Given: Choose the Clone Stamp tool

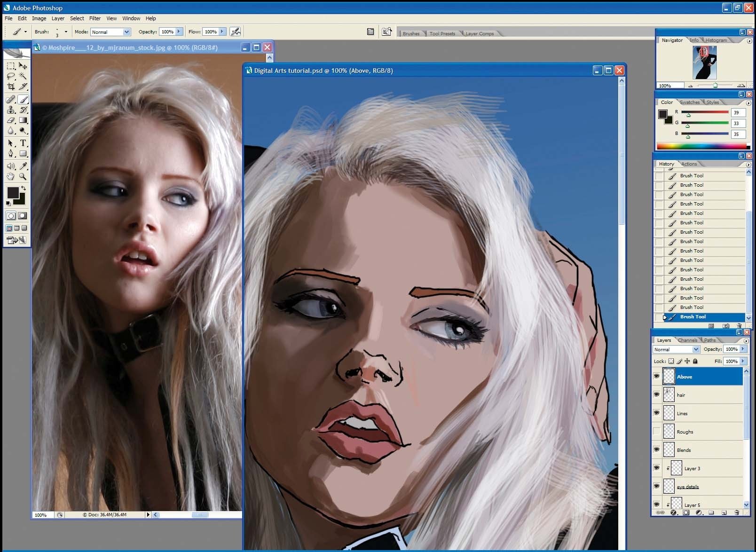Looking at the screenshot, I should pos(11,110).
